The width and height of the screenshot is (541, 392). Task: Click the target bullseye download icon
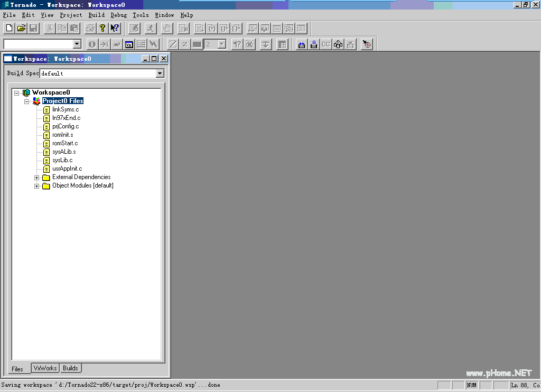[367, 44]
